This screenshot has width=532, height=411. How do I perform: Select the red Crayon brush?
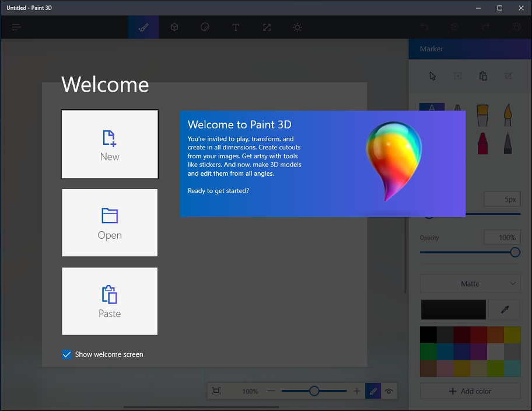482,143
